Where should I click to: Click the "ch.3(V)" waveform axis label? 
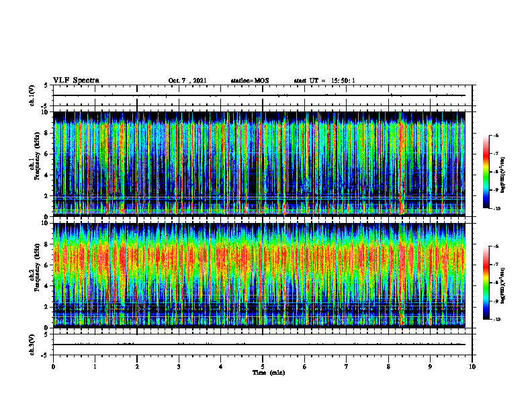pos(32,345)
